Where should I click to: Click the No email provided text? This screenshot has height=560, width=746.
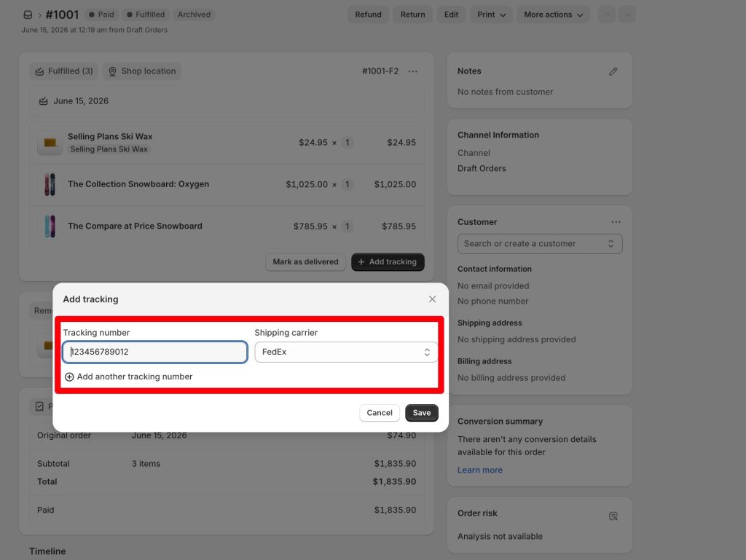(493, 286)
